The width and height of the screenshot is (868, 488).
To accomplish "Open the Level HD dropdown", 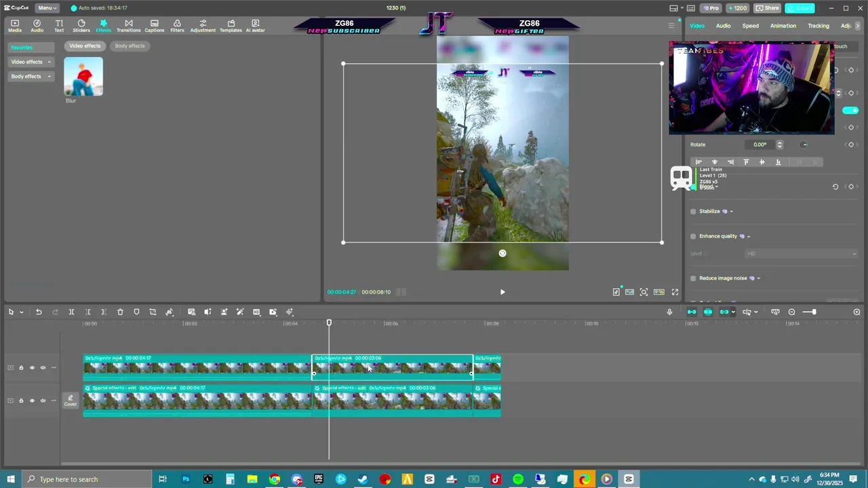I will click(x=801, y=253).
